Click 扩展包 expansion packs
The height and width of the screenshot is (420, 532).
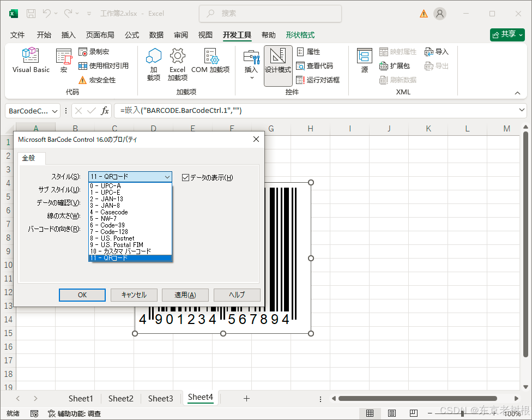(394, 65)
